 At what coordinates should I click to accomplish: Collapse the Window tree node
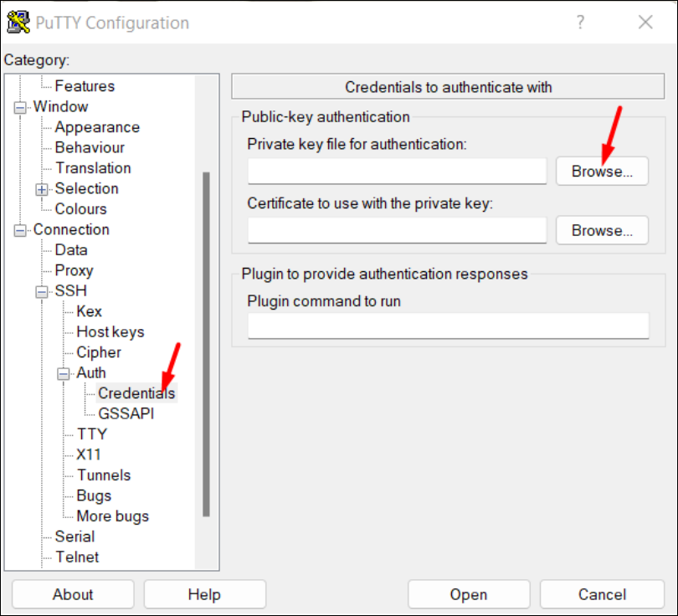(20, 107)
